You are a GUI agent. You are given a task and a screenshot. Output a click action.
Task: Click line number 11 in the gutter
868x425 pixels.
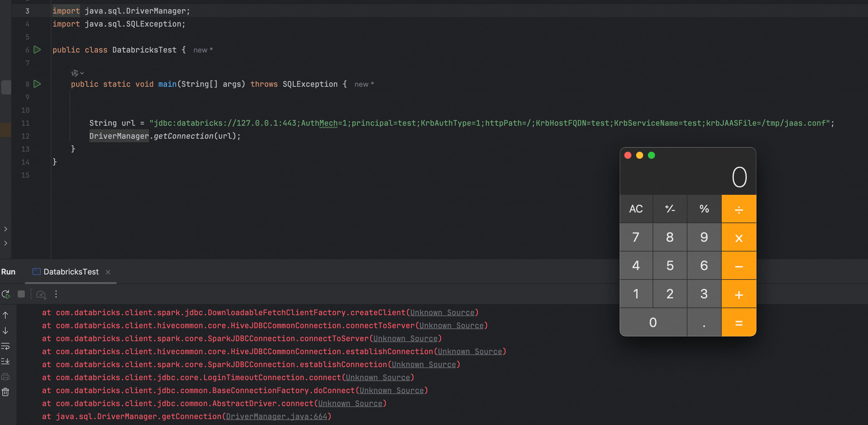25,123
